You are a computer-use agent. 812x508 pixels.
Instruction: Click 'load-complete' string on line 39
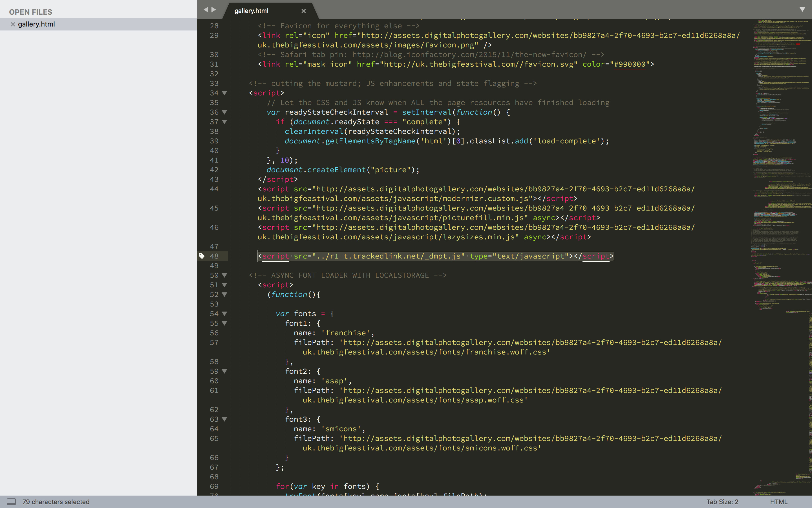coord(566,141)
